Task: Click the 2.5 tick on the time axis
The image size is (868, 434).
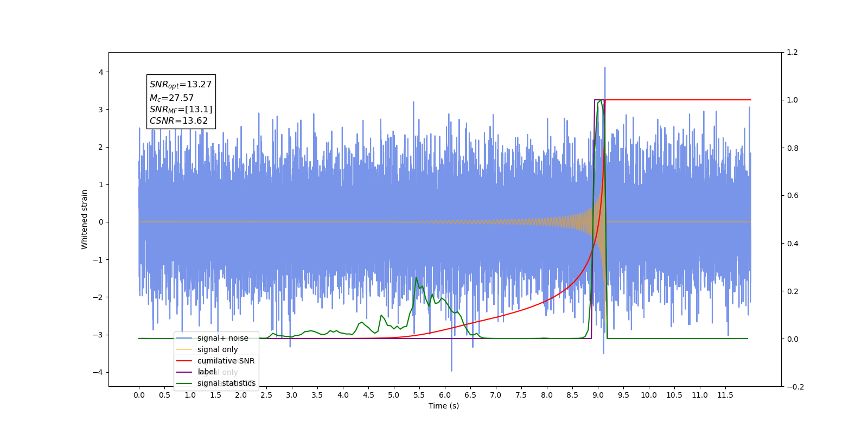Action: (266, 395)
